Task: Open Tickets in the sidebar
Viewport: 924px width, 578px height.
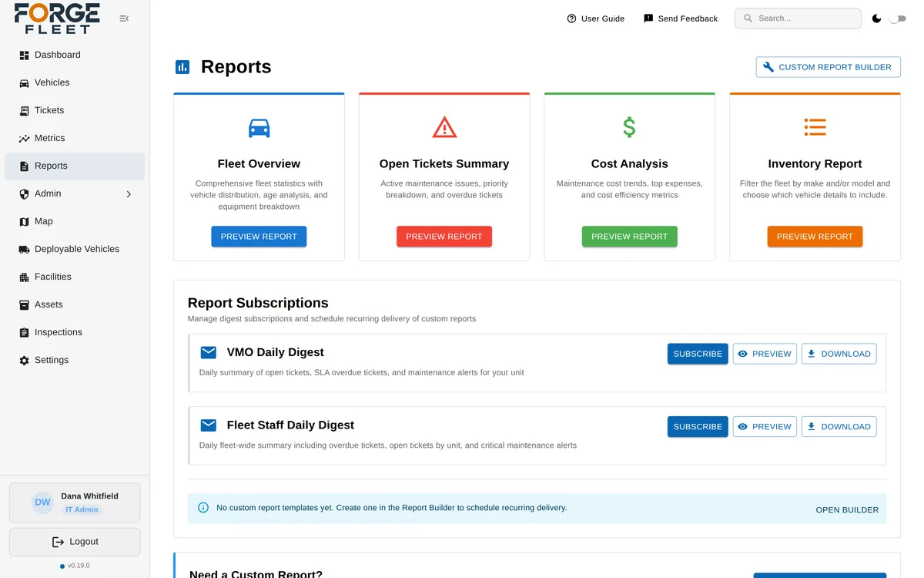Action: [75, 110]
